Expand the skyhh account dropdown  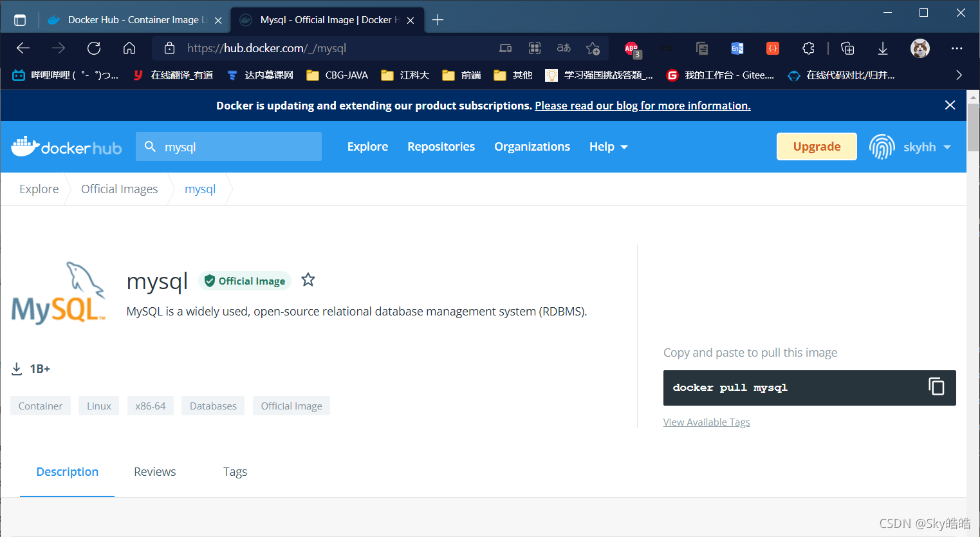(x=927, y=147)
